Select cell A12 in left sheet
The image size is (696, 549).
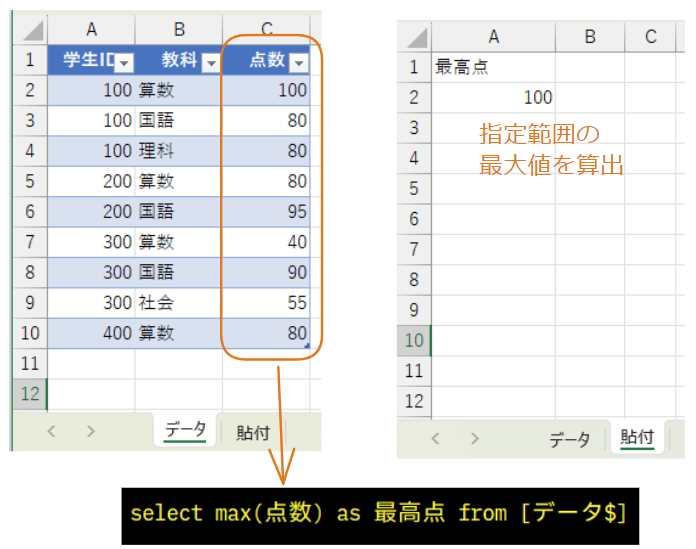click(91, 394)
